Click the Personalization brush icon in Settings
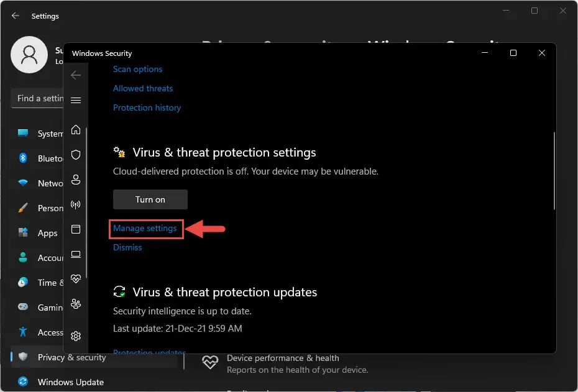 coord(23,207)
